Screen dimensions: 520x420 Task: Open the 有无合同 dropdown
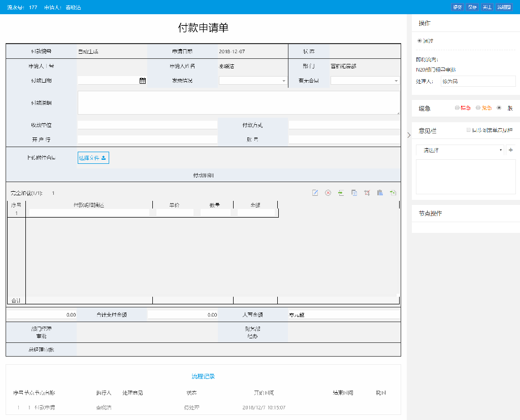coord(365,81)
